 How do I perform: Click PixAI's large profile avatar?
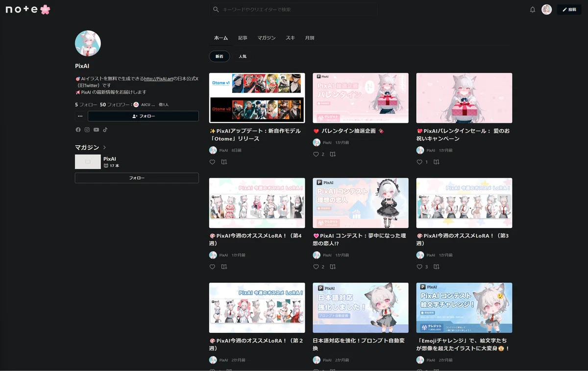(x=88, y=43)
